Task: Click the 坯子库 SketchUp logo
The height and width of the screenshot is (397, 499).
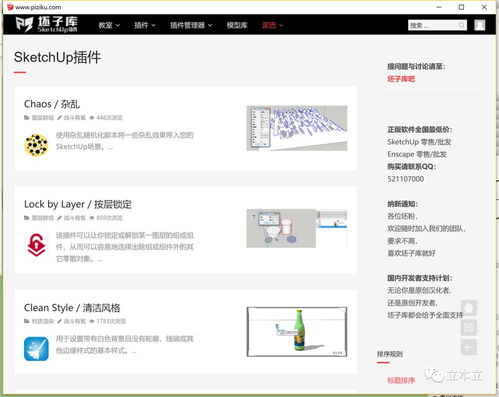Action: point(46,24)
